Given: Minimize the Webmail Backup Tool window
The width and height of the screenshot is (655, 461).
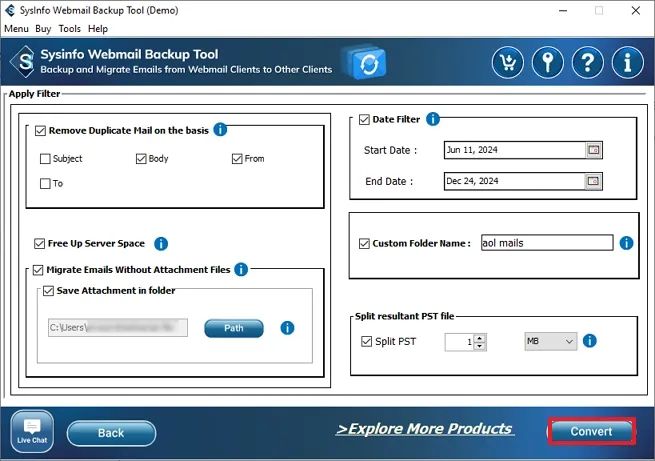Looking at the screenshot, I should pyautogui.click(x=563, y=10).
